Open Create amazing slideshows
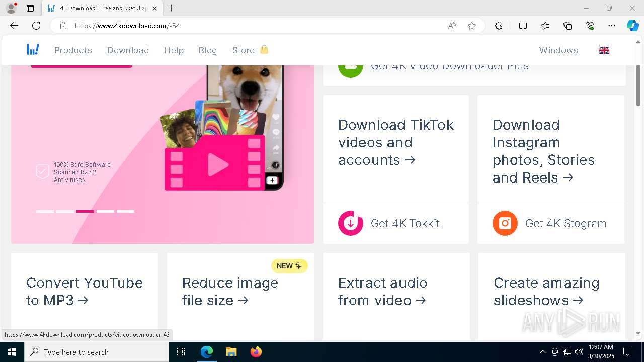 546,291
